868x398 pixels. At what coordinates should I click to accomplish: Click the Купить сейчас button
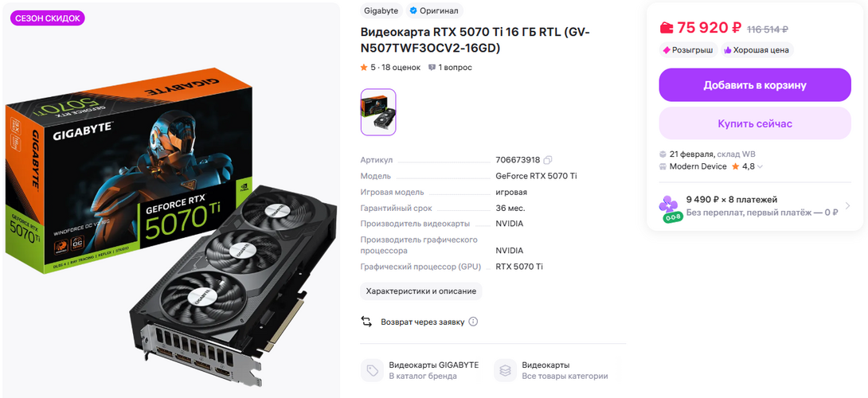click(754, 123)
